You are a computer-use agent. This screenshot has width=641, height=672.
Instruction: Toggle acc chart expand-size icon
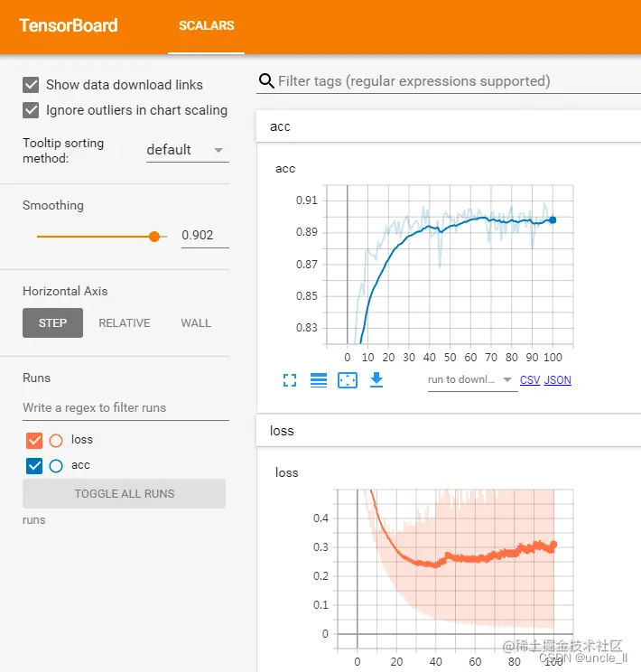[x=290, y=380]
